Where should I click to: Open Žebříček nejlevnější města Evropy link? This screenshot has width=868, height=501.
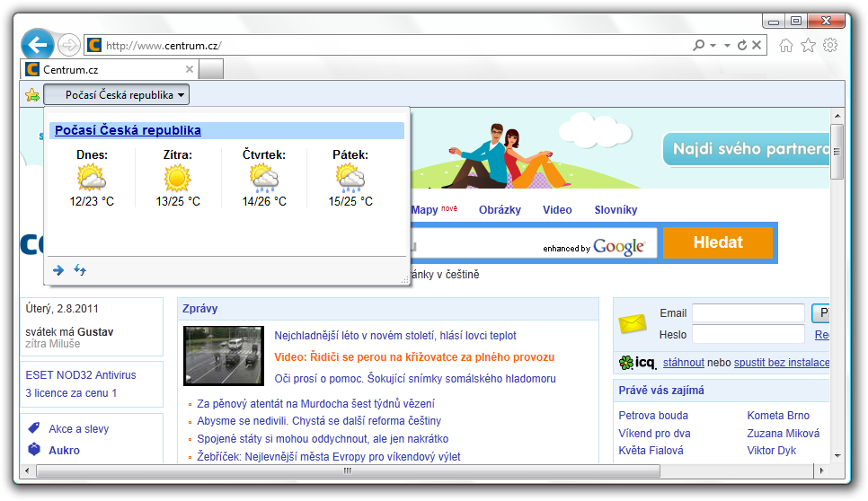[x=329, y=457]
